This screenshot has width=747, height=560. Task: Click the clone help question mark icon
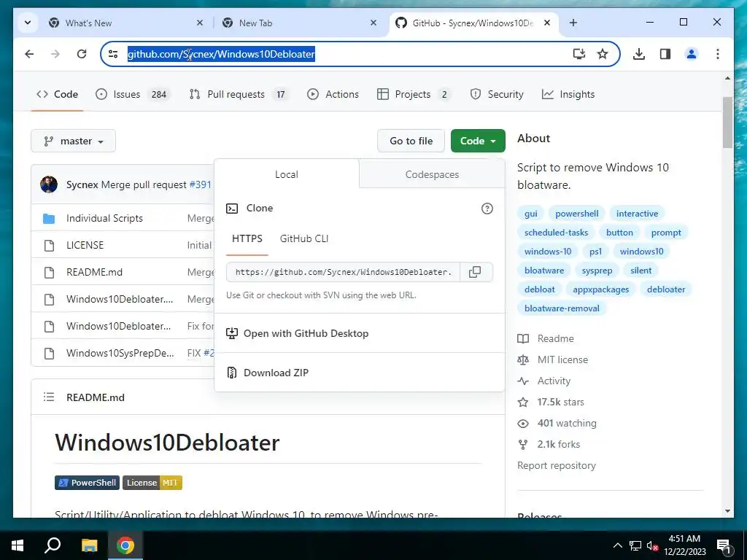point(487,209)
